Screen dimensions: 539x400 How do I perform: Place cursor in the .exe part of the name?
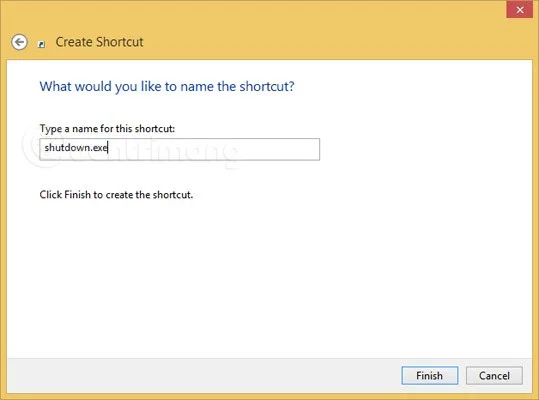click(100, 148)
